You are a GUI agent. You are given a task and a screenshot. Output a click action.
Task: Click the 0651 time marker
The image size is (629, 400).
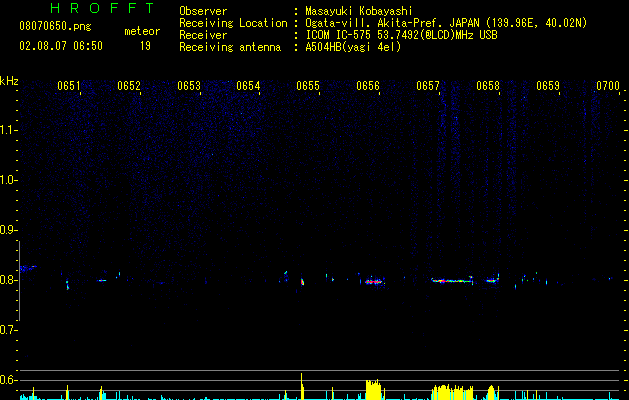click(x=69, y=86)
